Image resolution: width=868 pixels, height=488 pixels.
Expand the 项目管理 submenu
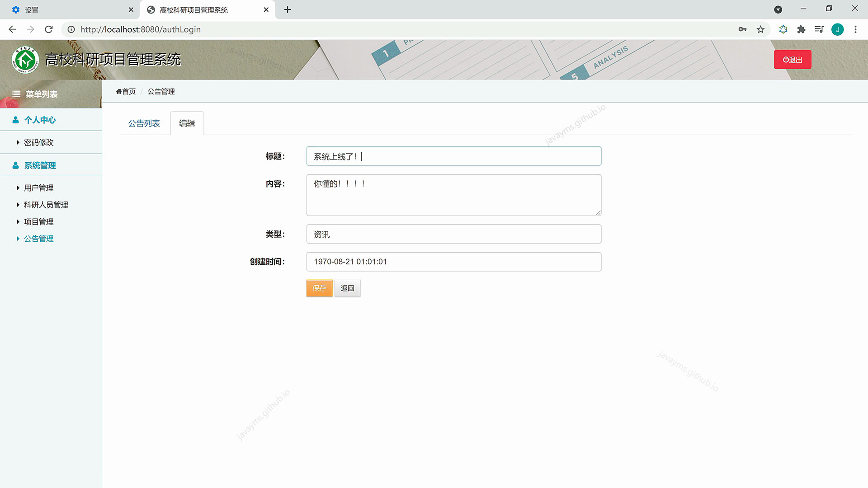39,221
